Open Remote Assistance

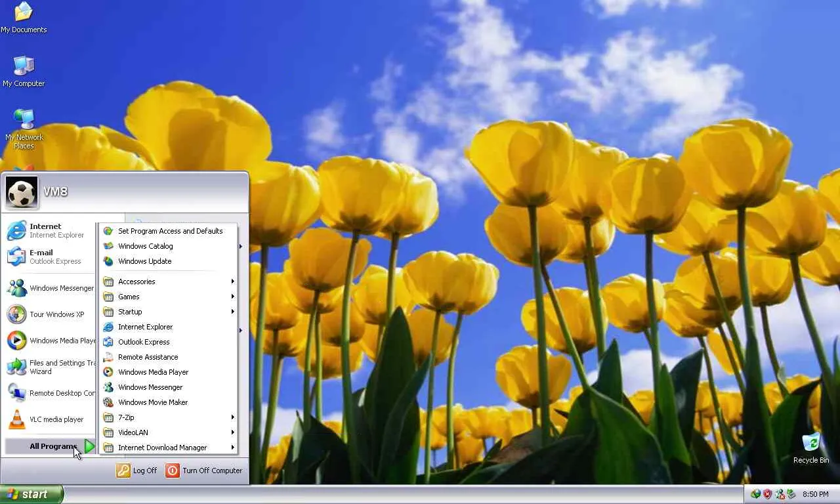point(168,357)
